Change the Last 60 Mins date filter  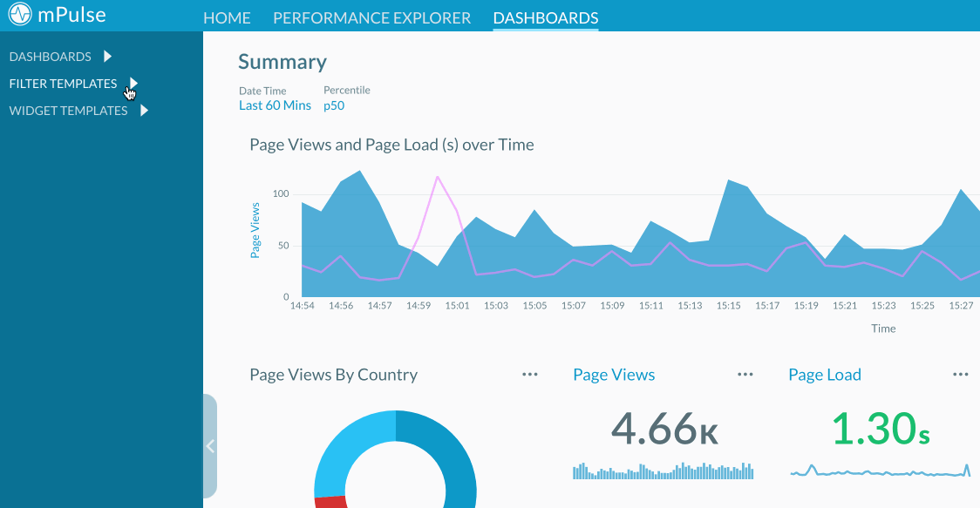point(275,105)
